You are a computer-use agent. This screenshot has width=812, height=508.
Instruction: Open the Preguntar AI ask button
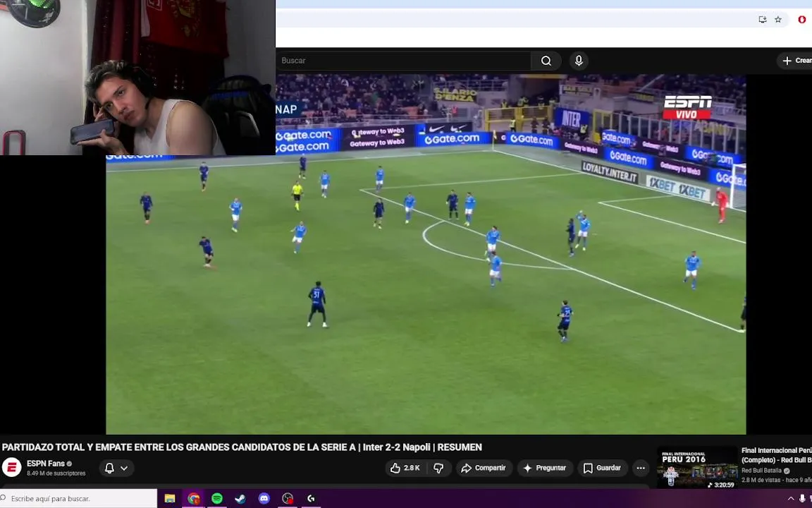[545, 468]
